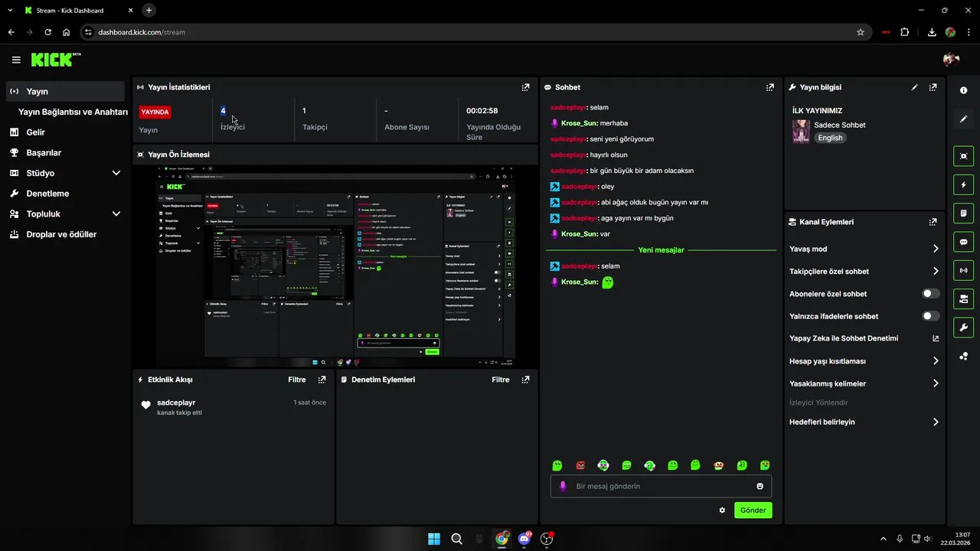
Task: Click Krose_Sun username in the merhaba message
Action: (x=579, y=123)
